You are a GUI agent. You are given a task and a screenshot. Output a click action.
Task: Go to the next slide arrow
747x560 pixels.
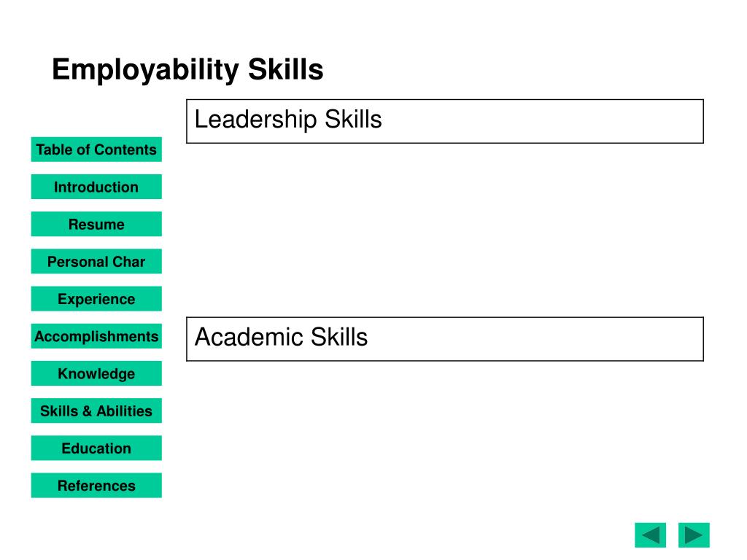click(x=694, y=535)
